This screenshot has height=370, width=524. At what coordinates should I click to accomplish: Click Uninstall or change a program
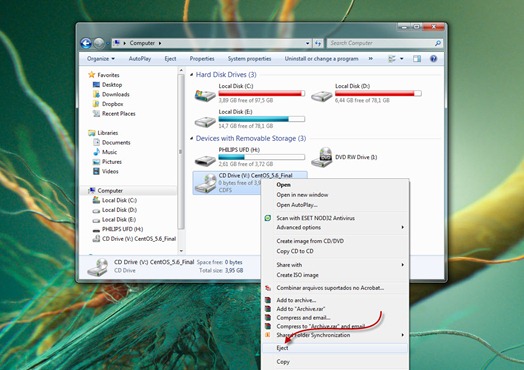pos(321,59)
